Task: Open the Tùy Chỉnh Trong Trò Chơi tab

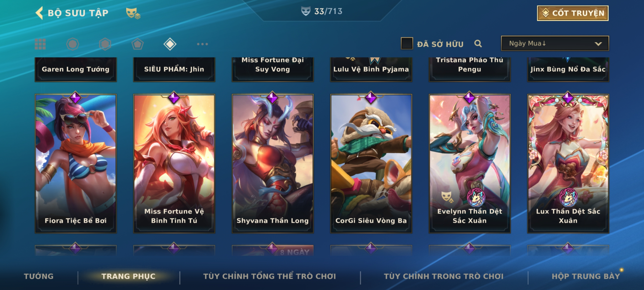Action: 444,276
